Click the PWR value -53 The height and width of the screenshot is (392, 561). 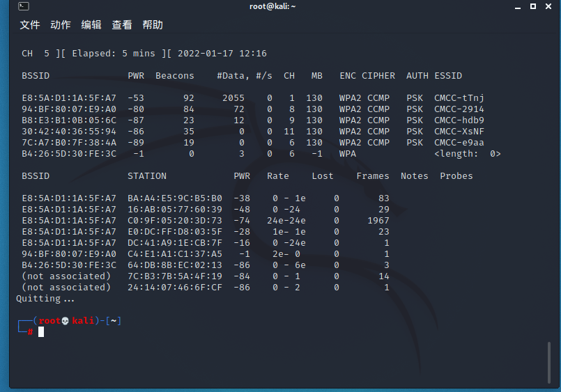coord(136,98)
